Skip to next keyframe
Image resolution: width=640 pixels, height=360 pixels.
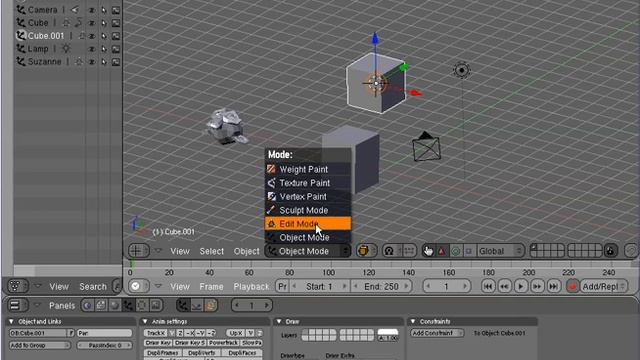point(537,287)
